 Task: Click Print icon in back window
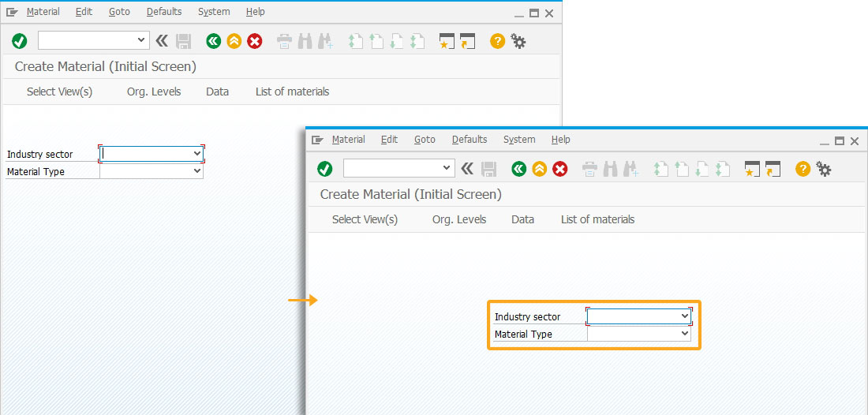click(285, 42)
